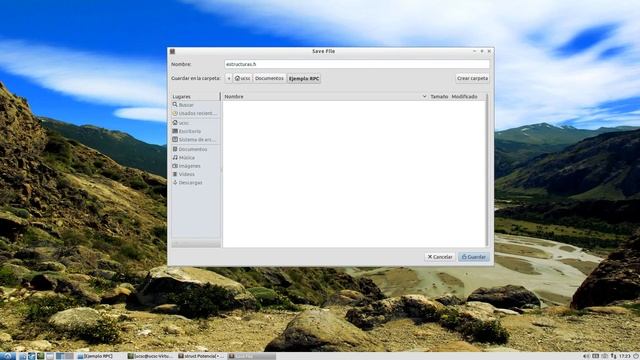Switch to the ucsc@ucsc terminal taskbar window
The width and height of the screenshot is (640, 360).
pos(151,356)
